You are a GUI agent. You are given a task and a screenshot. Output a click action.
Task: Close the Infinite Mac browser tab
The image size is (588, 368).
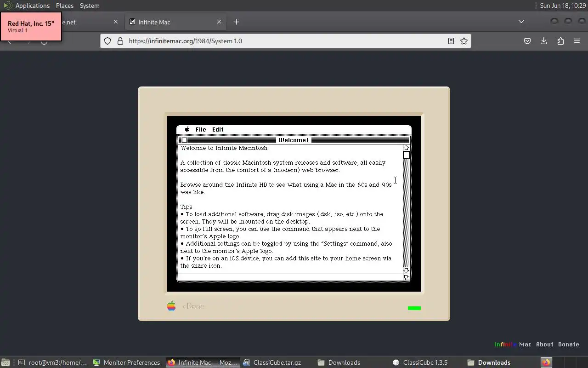click(x=219, y=22)
